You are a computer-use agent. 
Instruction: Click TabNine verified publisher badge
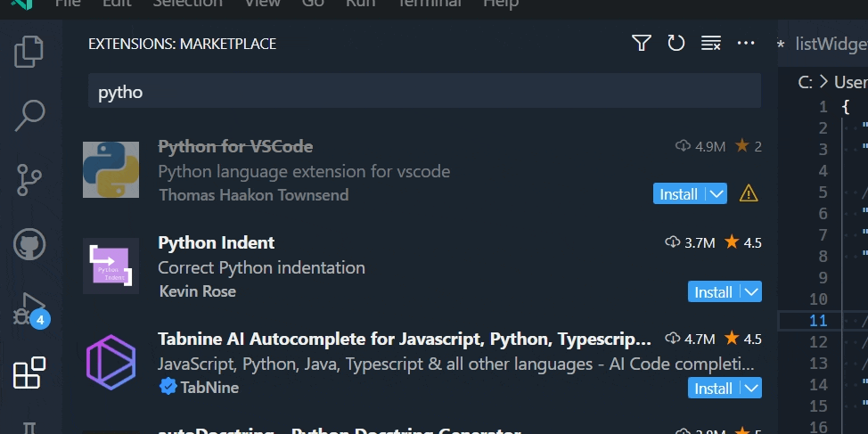(168, 387)
